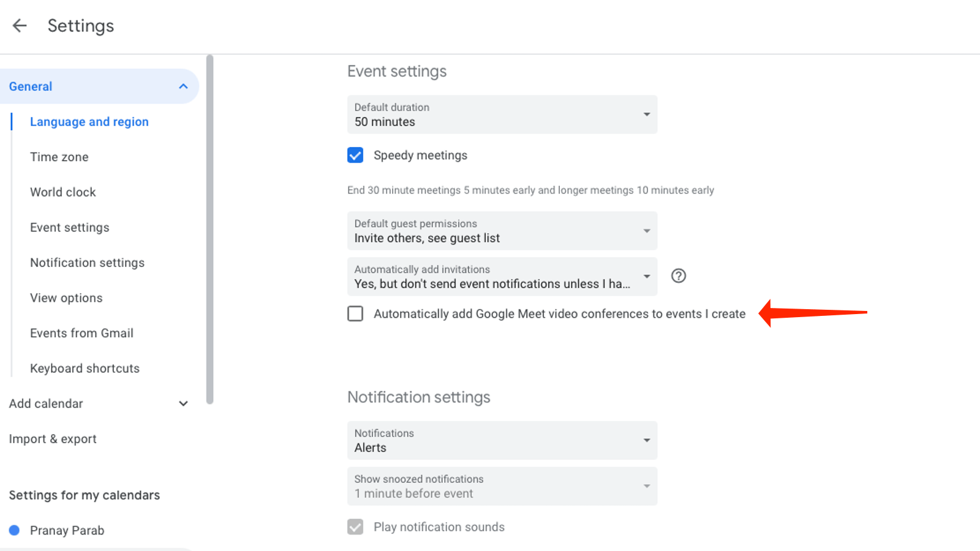Viewport: 980px width, 551px height.
Task: Open Pranay Parab calendar settings
Action: pos(67,530)
